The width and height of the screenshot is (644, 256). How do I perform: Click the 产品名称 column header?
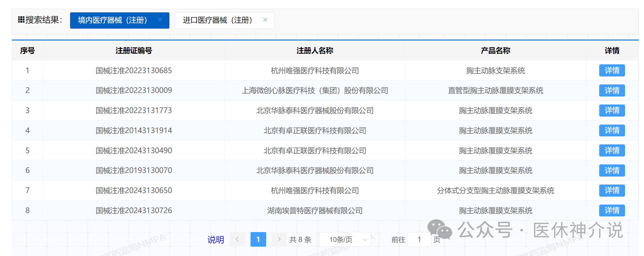(x=496, y=51)
